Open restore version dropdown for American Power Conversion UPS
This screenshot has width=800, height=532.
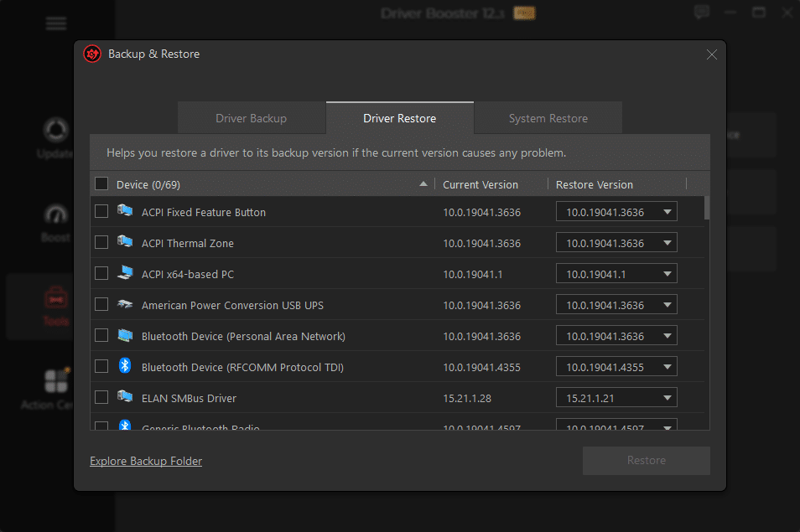pyautogui.click(x=616, y=305)
